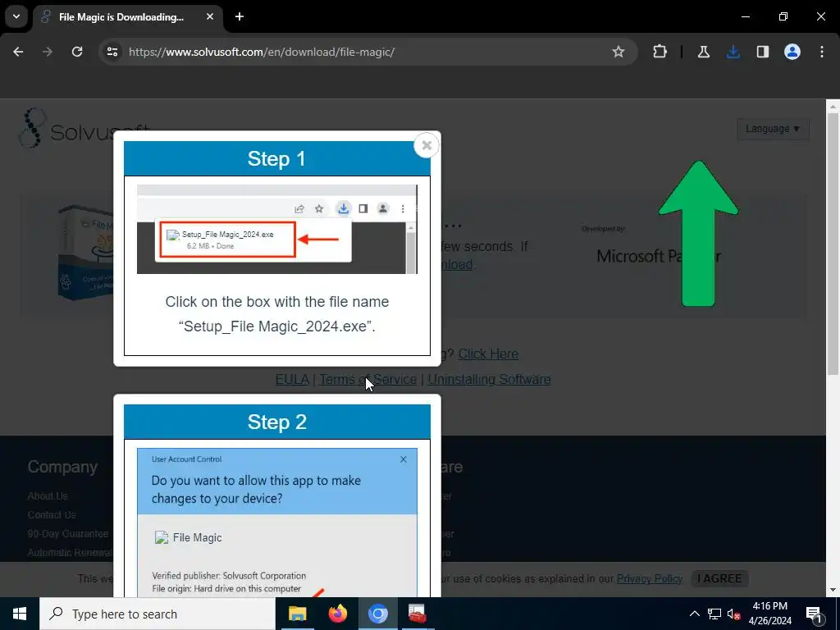Open the Chrome three-dot menu
840x630 pixels.
click(822, 52)
